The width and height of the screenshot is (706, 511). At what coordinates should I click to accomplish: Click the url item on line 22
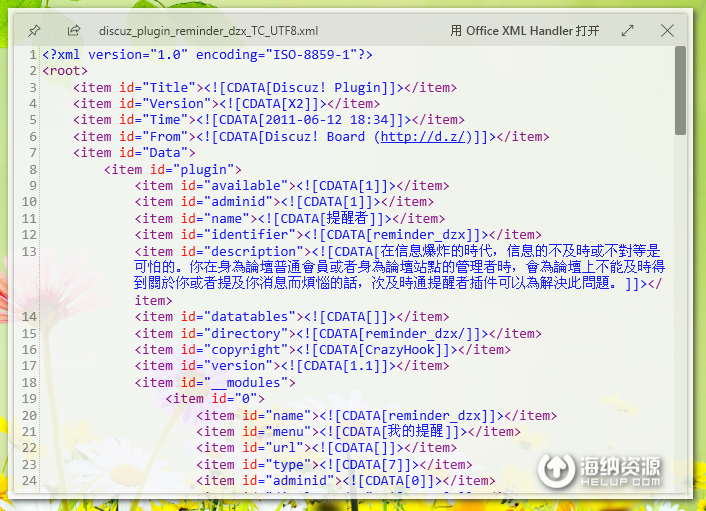pyautogui.click(x=326, y=448)
